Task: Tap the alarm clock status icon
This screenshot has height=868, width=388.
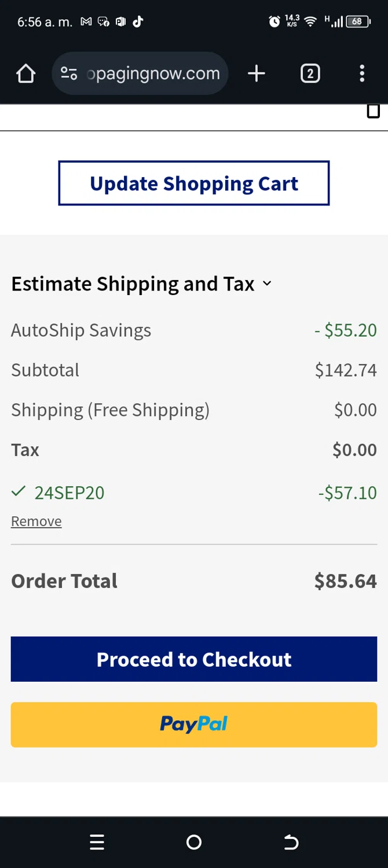Action: click(x=274, y=22)
